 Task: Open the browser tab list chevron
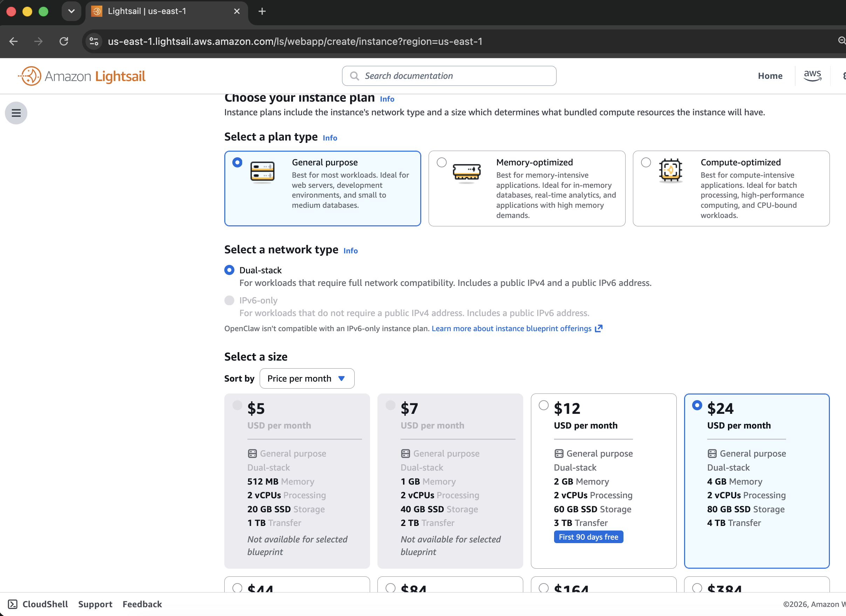[x=71, y=11]
